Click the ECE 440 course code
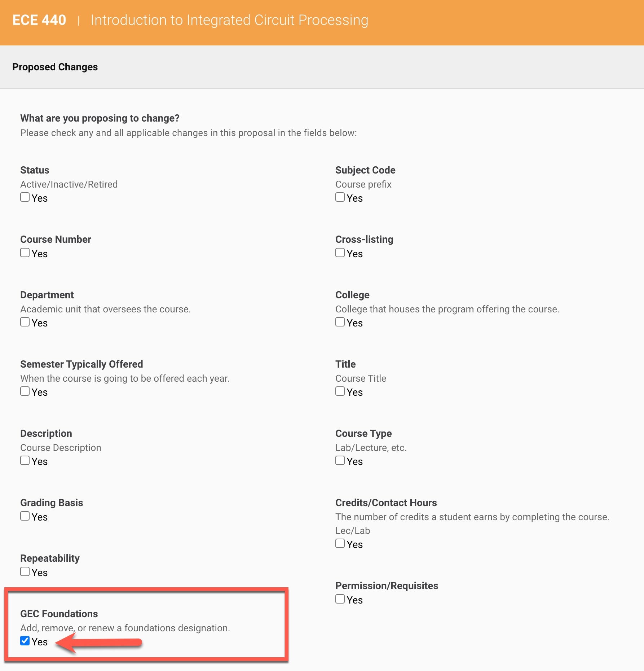 (39, 20)
